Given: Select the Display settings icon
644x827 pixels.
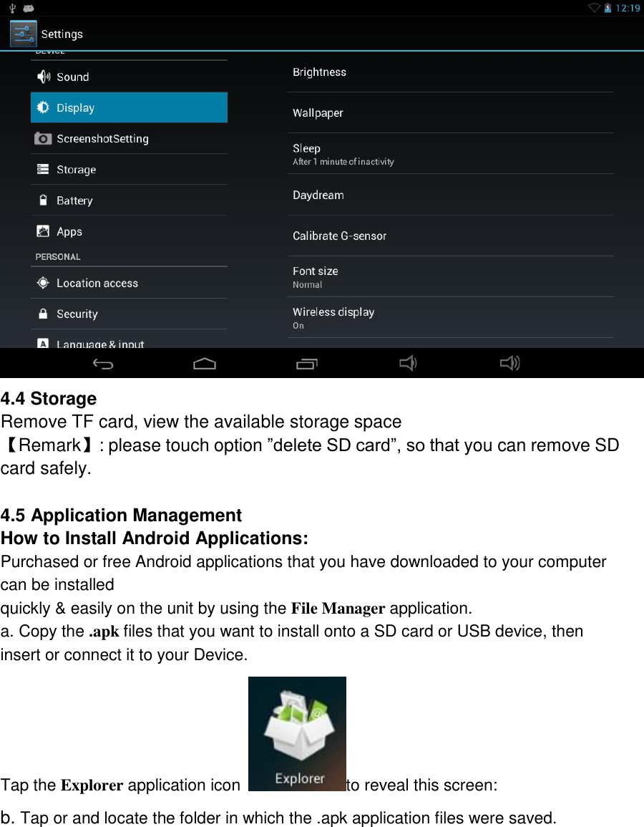Looking at the screenshot, I should click(x=43, y=107).
